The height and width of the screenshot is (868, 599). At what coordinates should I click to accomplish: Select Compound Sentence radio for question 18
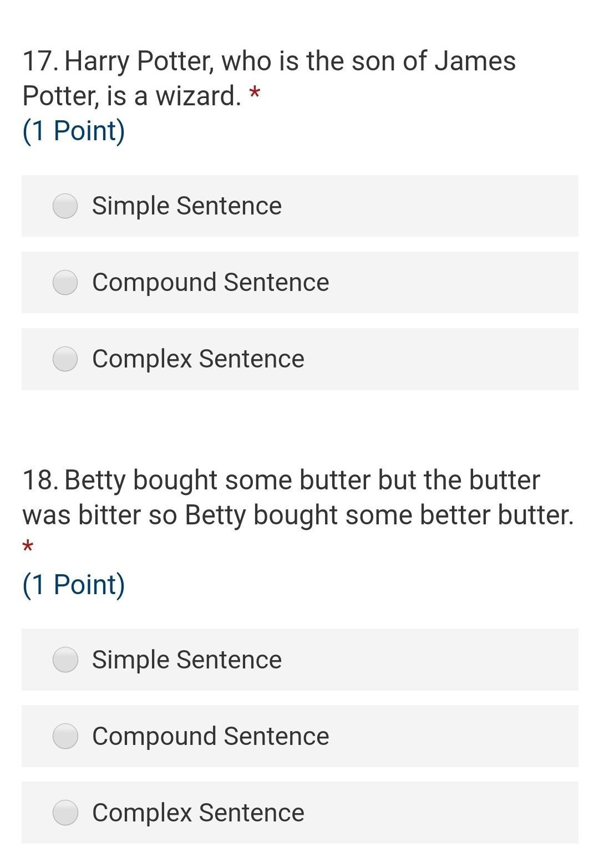[65, 736]
